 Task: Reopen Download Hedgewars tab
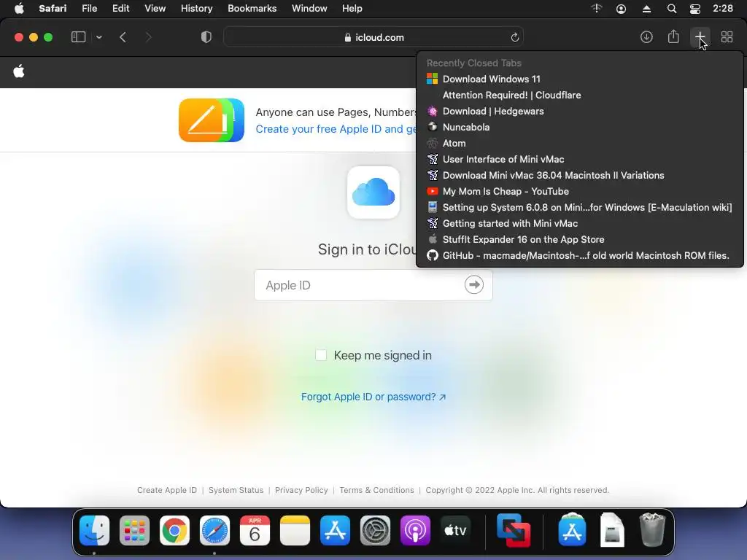pyautogui.click(x=579, y=111)
